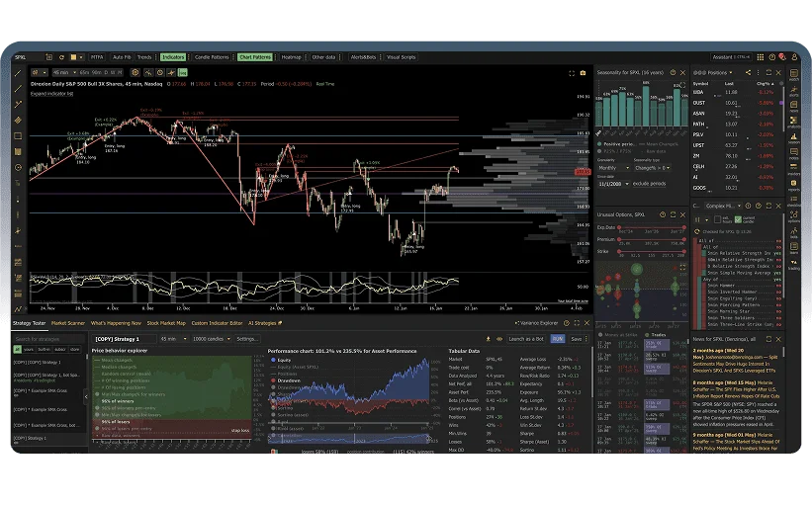Open the news sidebar icon

tap(793, 107)
